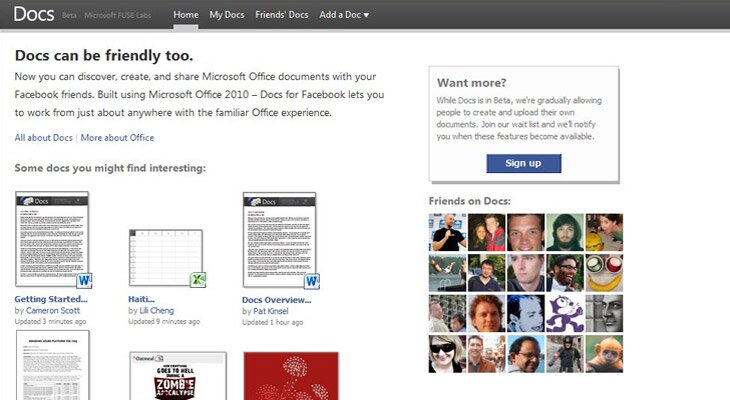Select friend photo of couple in red jacket
The image size is (730, 400).
487,232
